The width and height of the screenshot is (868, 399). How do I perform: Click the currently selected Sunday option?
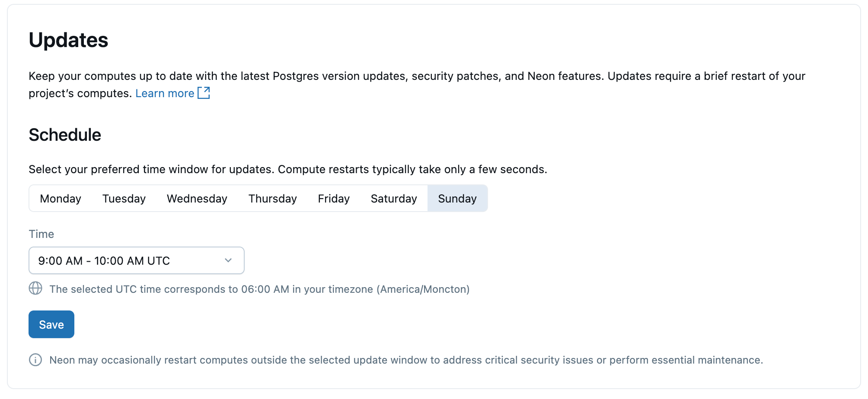click(x=457, y=198)
